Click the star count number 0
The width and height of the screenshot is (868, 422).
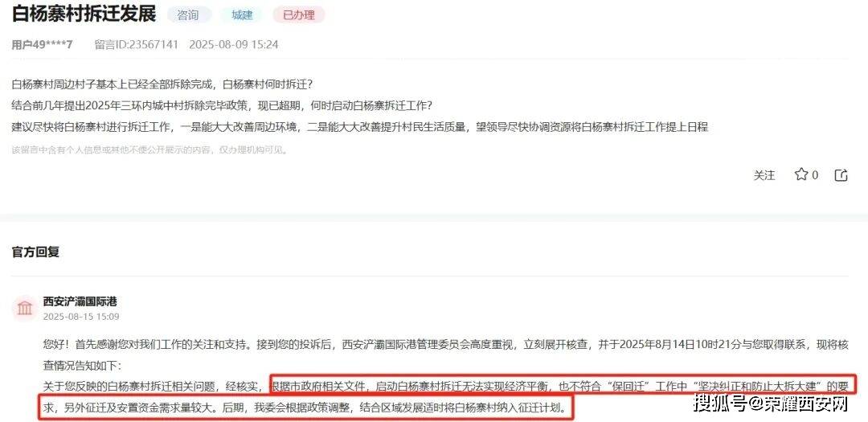(815, 175)
